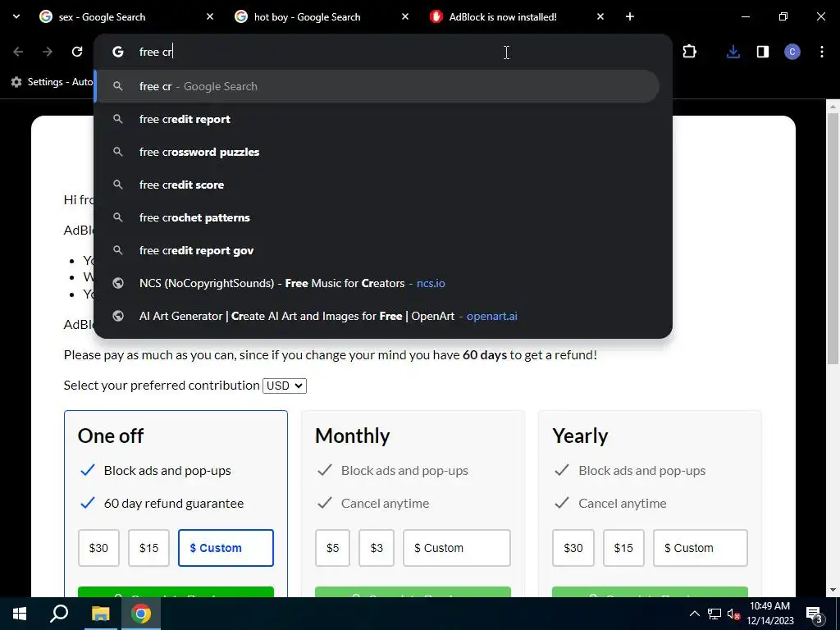
Task: Go forward to the next page
Action: (48, 52)
